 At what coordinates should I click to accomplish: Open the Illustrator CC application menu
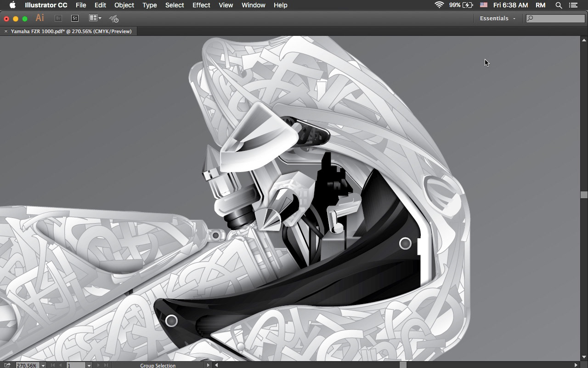coord(46,5)
